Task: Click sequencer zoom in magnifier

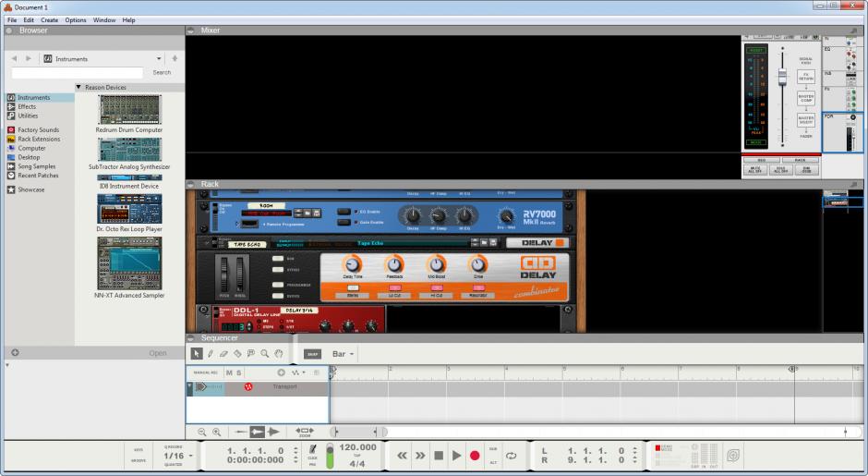Action: (x=216, y=433)
